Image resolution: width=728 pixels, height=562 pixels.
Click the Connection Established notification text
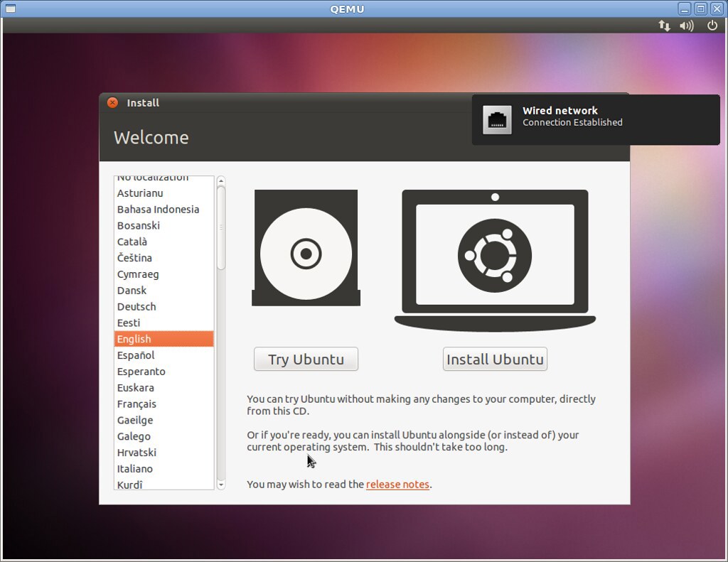pyautogui.click(x=572, y=122)
